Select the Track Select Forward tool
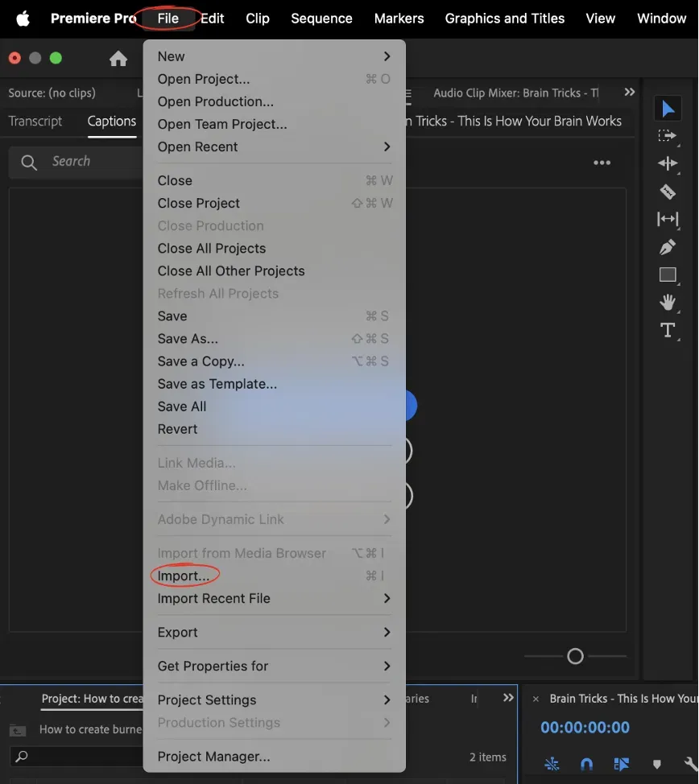This screenshot has width=699, height=784. (668, 136)
